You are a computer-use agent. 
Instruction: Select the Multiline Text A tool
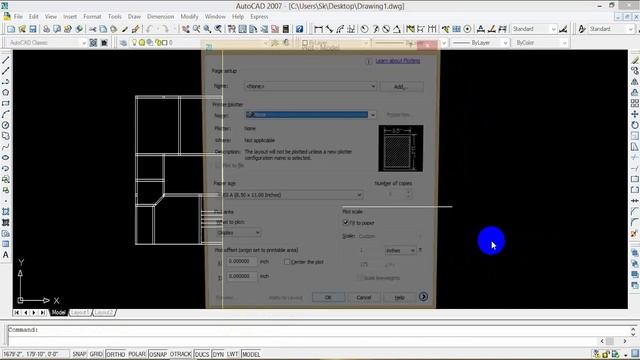[6, 255]
